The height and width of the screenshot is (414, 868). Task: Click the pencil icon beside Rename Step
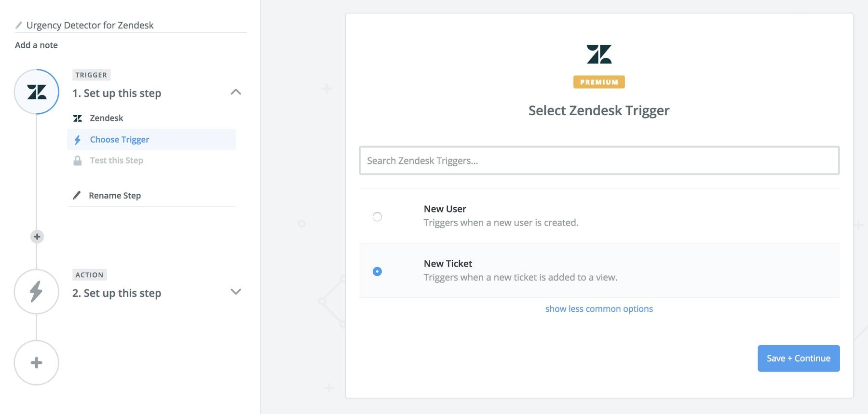click(x=77, y=195)
